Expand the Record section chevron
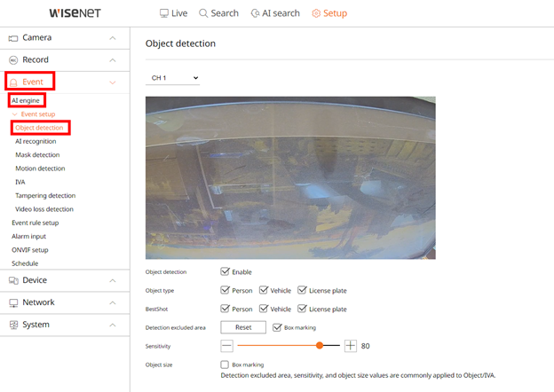The height and width of the screenshot is (392, 554). [113, 60]
